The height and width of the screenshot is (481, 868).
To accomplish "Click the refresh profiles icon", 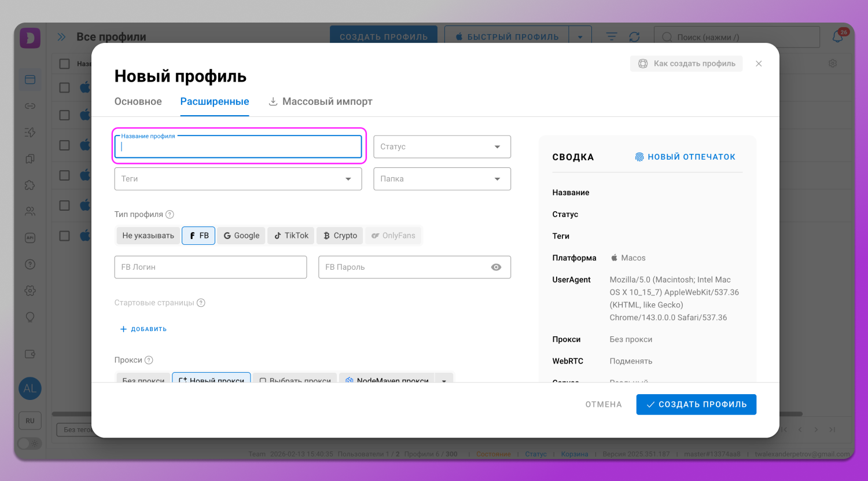I will [634, 37].
